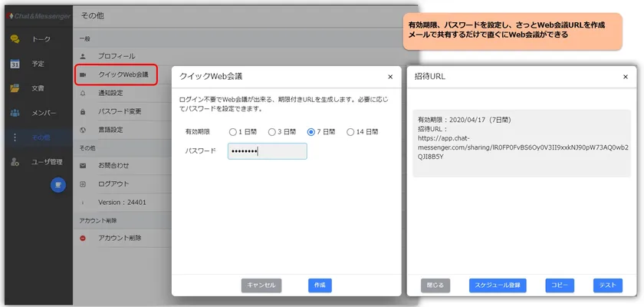Close the 招待URL dialog with X
The width and height of the screenshot is (644, 307).
pos(625,77)
